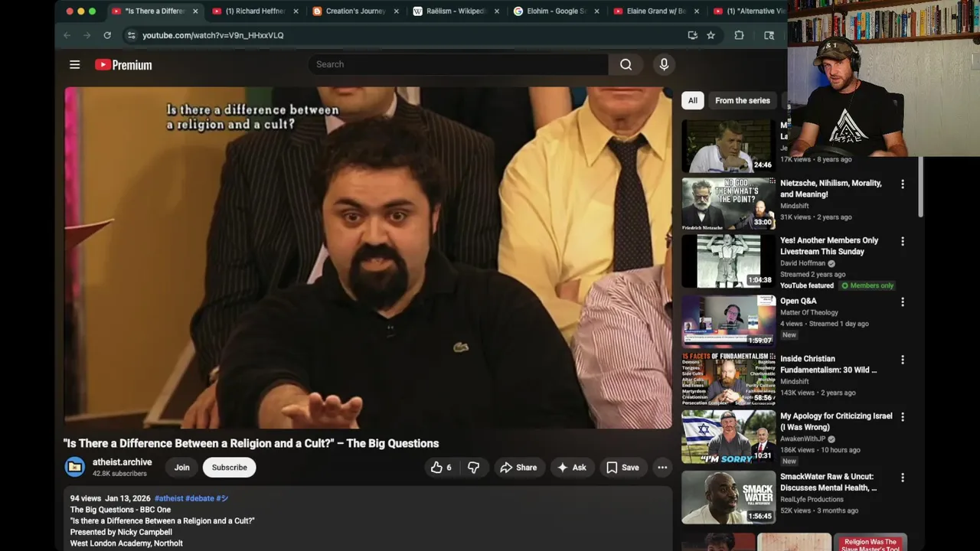Click Matter Of Theology channel name
The height and width of the screenshot is (551, 980).
pos(808,312)
